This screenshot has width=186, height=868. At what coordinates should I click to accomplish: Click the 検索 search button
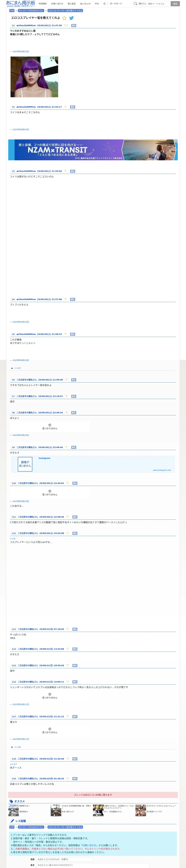(175, 4)
